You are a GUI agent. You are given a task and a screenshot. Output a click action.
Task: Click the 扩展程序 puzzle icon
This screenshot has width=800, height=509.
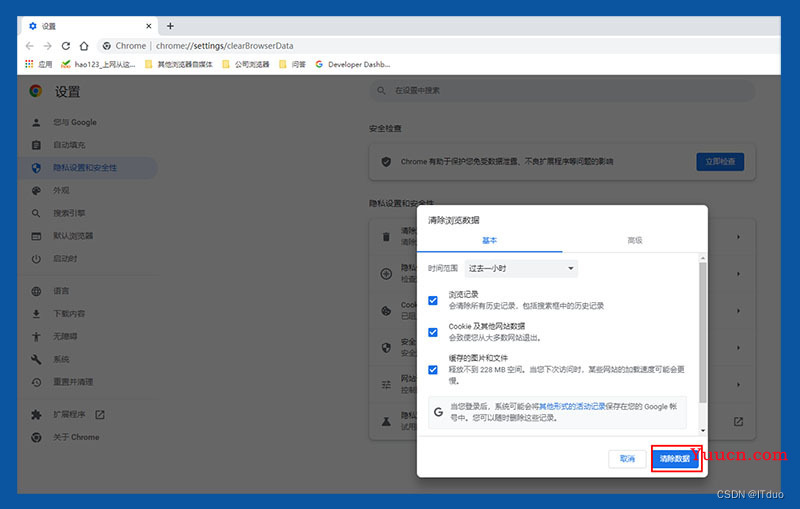pyautogui.click(x=36, y=415)
